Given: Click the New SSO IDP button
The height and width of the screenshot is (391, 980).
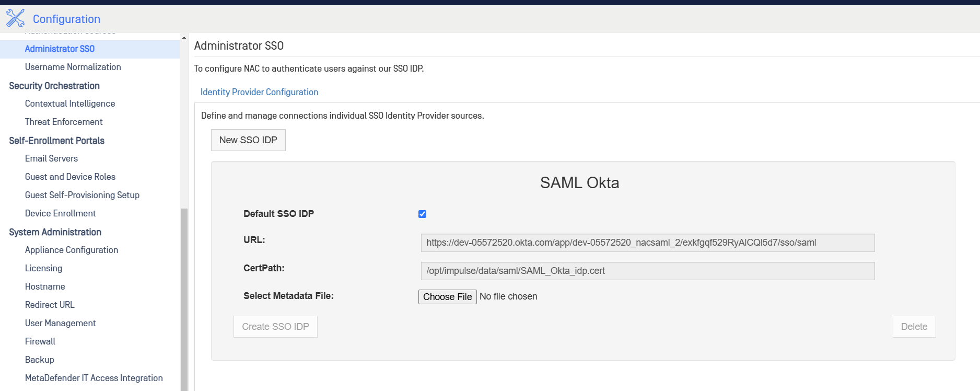Looking at the screenshot, I should click(x=248, y=140).
